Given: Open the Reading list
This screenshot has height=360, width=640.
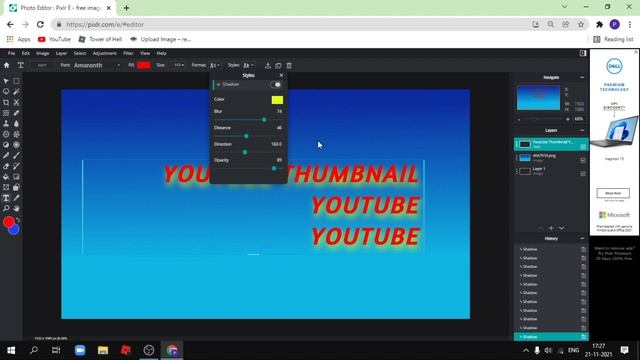Looking at the screenshot, I should [613, 39].
